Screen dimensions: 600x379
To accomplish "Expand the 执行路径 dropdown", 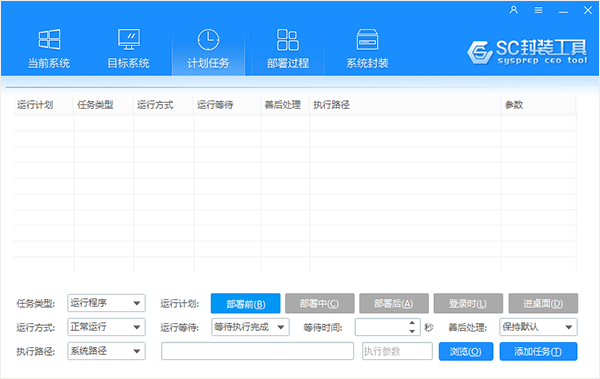I will [x=106, y=351].
